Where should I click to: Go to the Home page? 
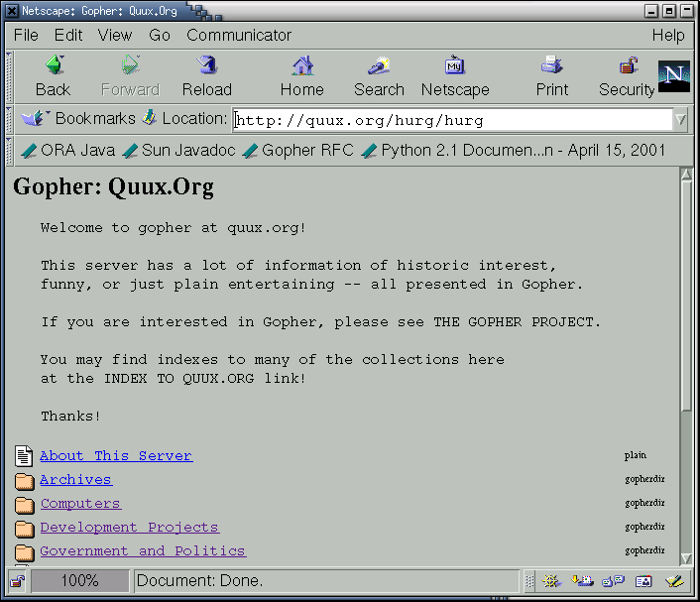click(x=301, y=76)
